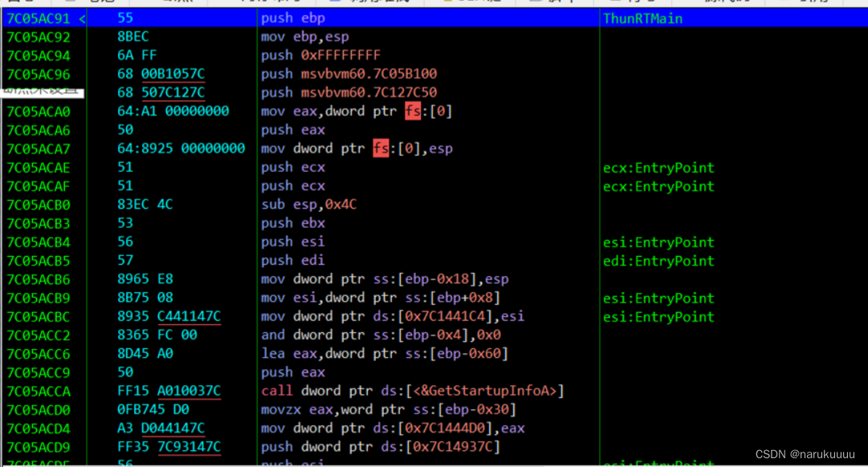Click bytes '8BEC' in the opcode column

click(x=132, y=37)
